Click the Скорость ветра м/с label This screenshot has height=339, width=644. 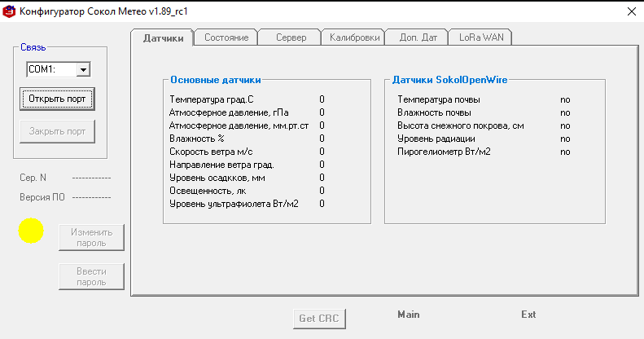point(211,152)
